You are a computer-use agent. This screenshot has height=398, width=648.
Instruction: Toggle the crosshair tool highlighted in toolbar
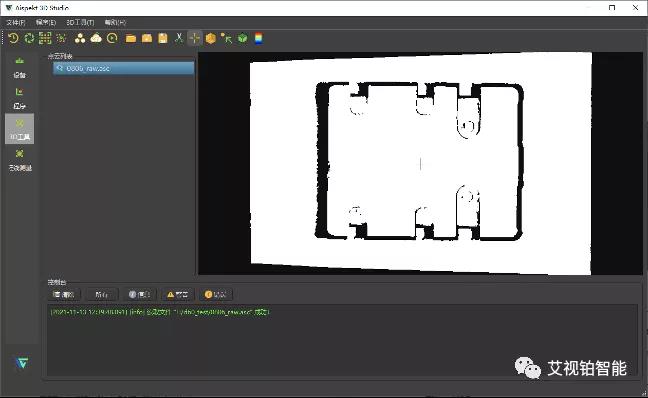point(195,38)
